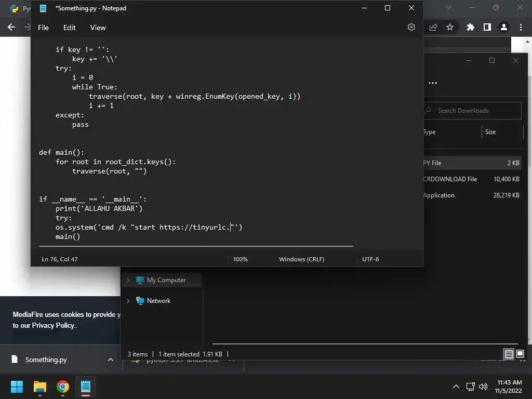Click 100% zoom status entry
Image resolution: width=532 pixels, height=399 pixels.
tap(240, 259)
